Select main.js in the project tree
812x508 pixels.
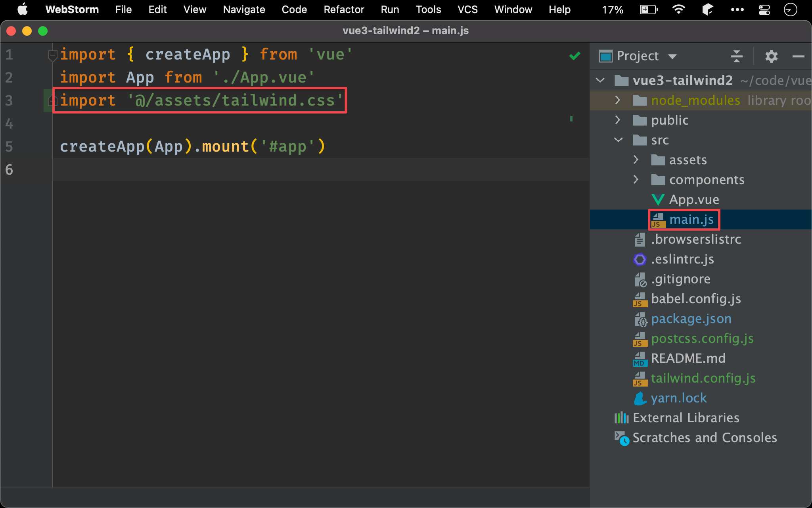691,219
